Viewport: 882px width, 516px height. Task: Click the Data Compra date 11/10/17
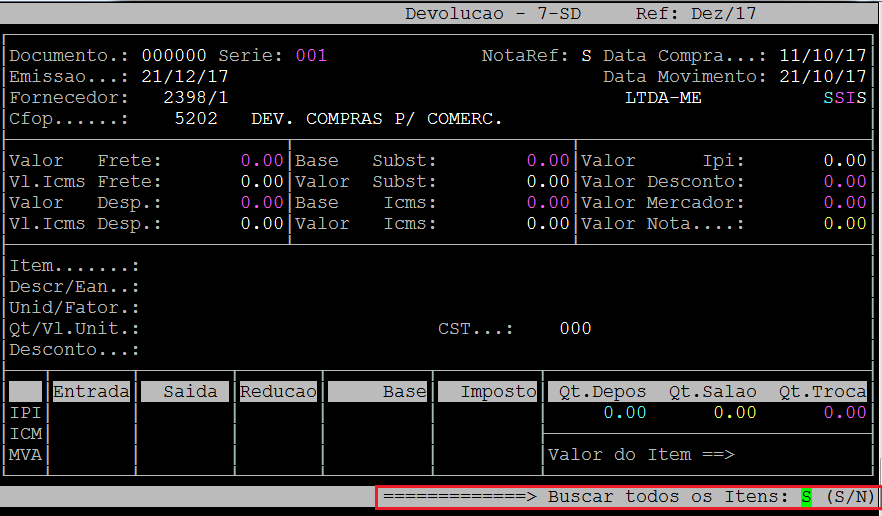coord(823,56)
